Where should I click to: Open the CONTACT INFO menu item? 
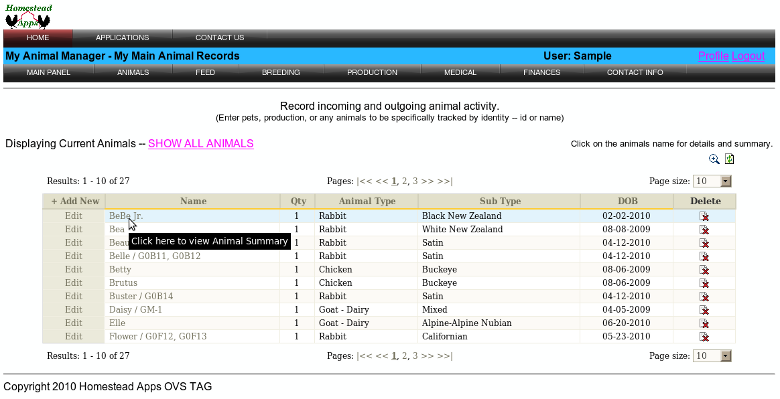[635, 73]
